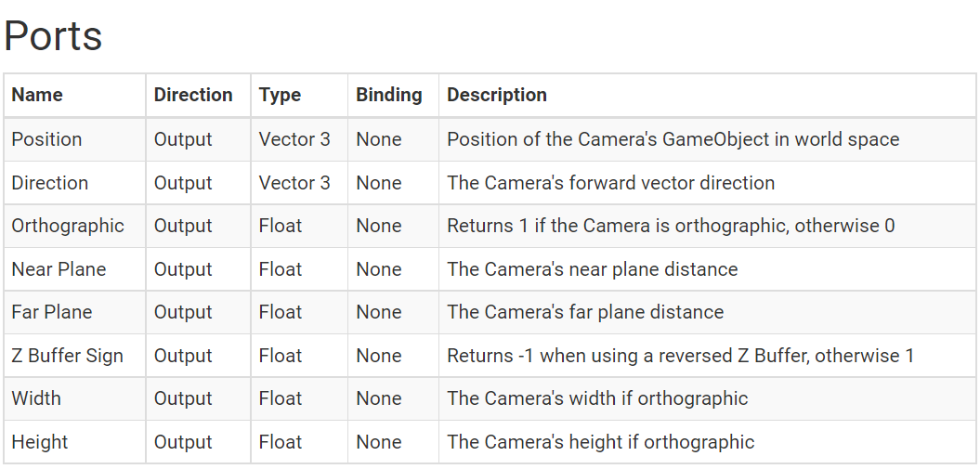Click the Binding column header
The height and width of the screenshot is (469, 980).
(x=389, y=95)
